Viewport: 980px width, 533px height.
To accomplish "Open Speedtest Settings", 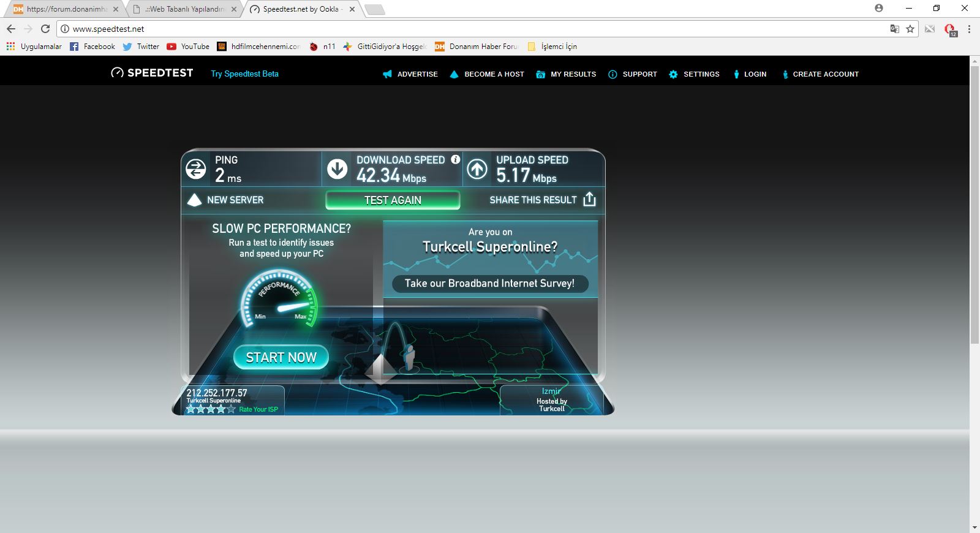I will click(694, 74).
